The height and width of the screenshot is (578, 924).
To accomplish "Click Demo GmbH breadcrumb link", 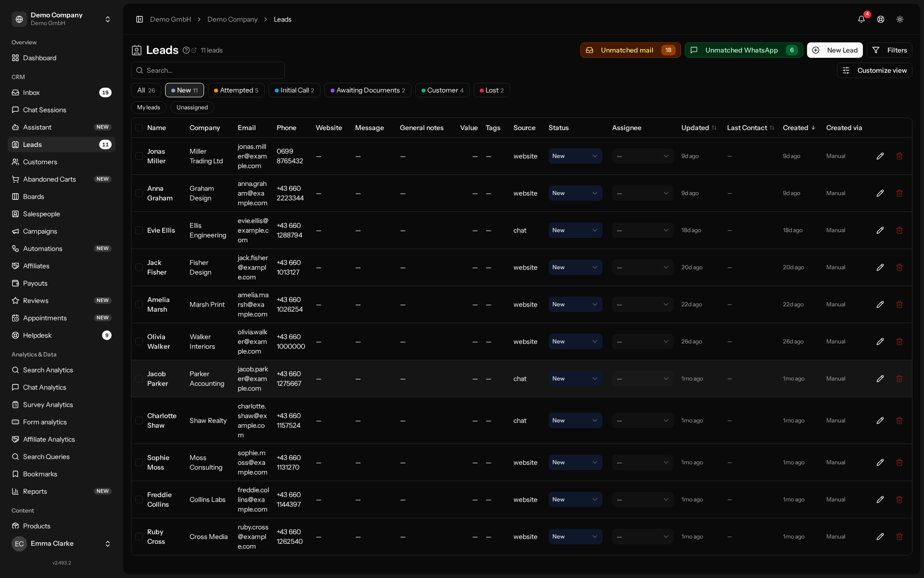I will click(x=170, y=19).
